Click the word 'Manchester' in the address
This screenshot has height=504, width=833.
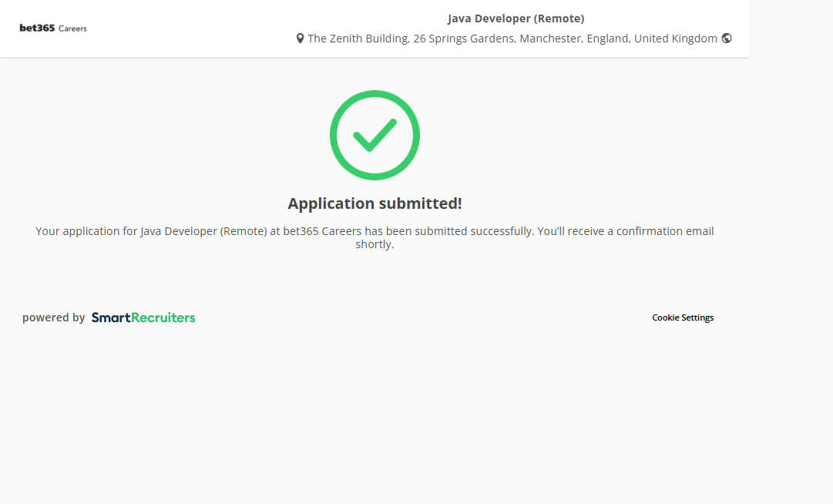click(x=550, y=39)
